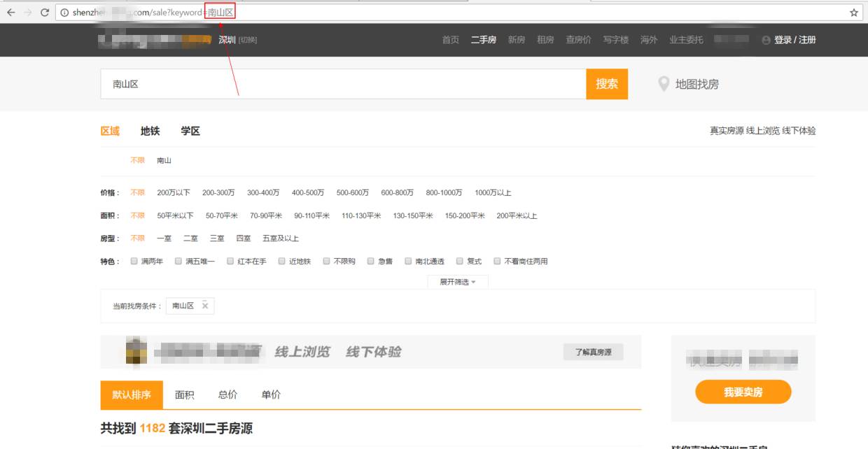Open the 海外 nav item
The height and width of the screenshot is (449, 868).
pyautogui.click(x=649, y=40)
